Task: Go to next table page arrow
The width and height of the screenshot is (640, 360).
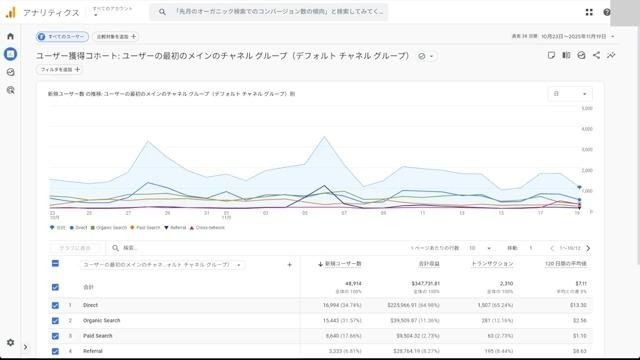Action: coord(588,248)
